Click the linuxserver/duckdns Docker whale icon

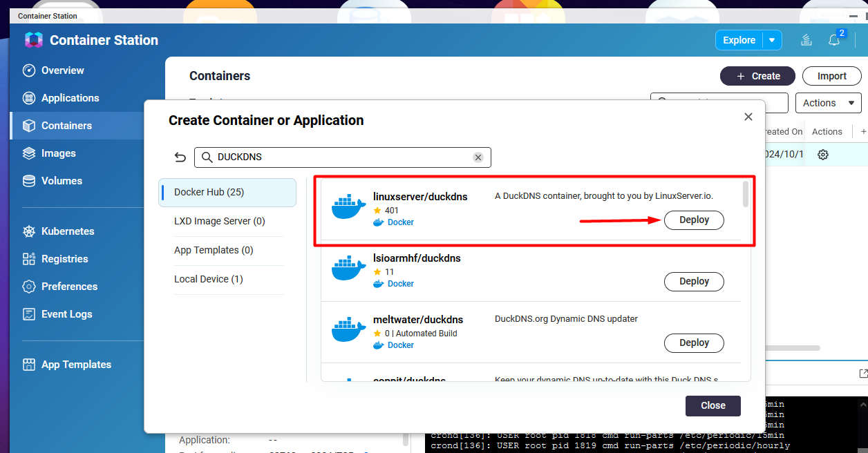click(x=348, y=207)
